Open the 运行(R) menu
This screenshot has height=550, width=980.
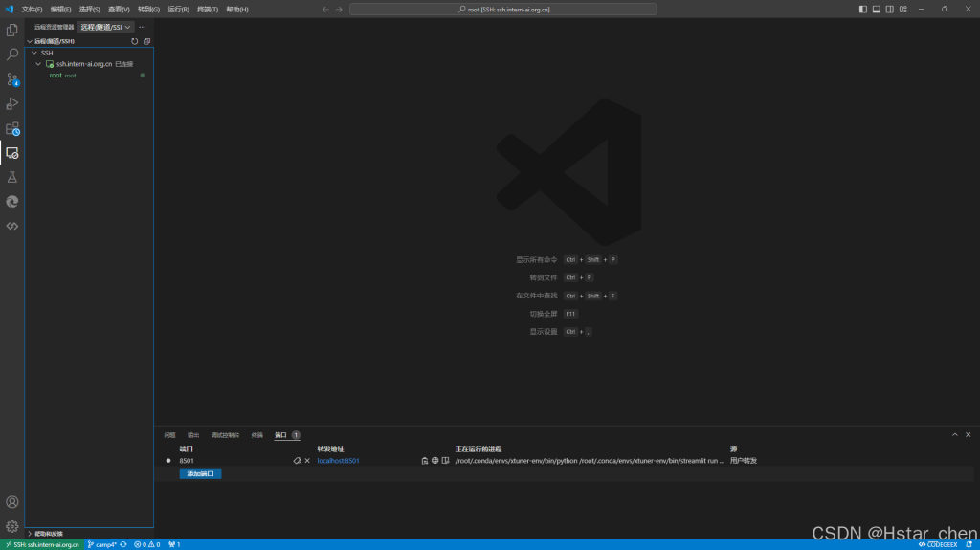click(x=178, y=10)
